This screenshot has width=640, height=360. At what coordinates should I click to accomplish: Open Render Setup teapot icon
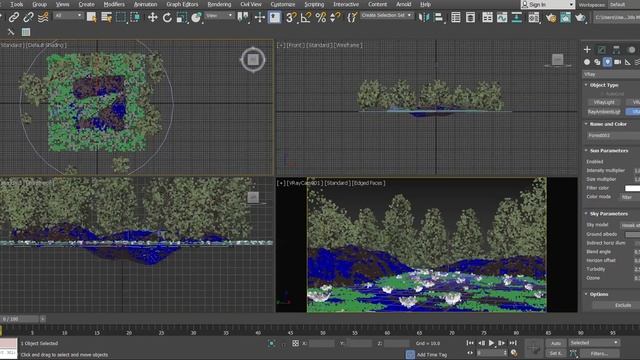(x=551, y=18)
